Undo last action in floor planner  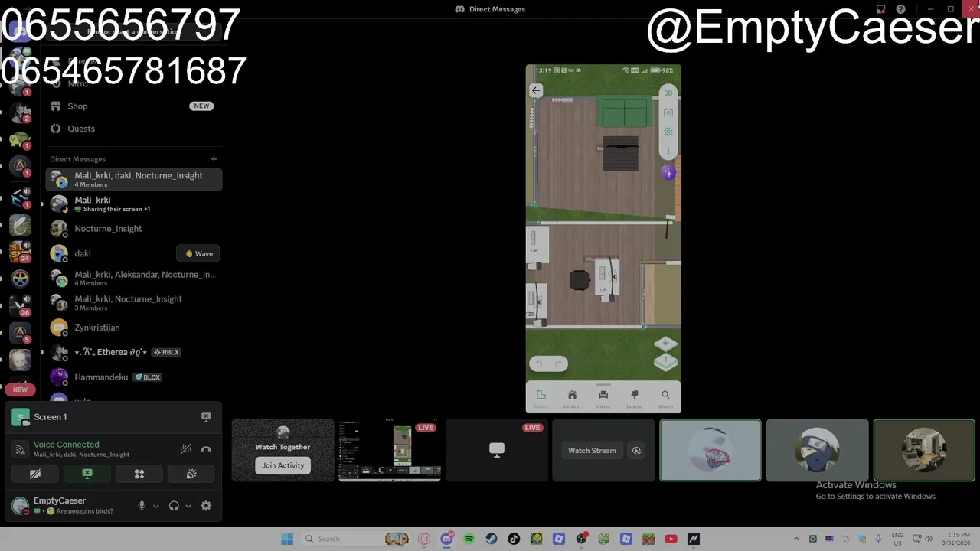[539, 364]
